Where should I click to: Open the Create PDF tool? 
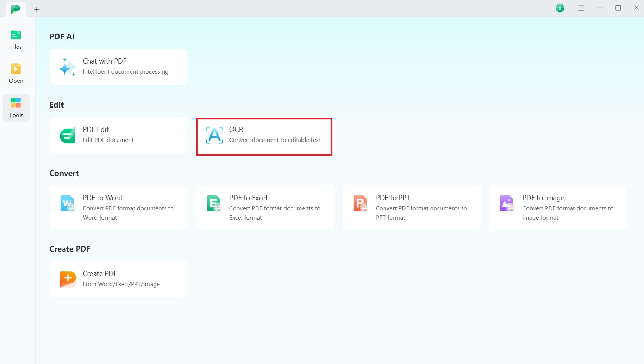click(x=118, y=279)
